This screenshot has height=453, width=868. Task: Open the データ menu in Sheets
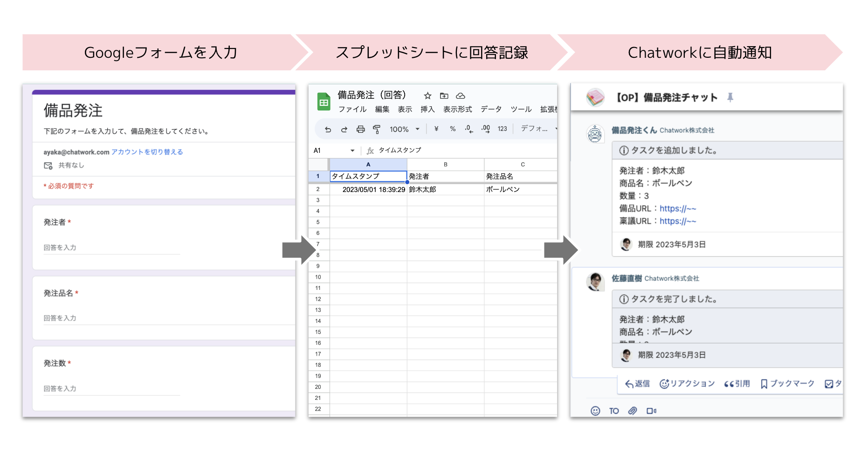(491, 109)
